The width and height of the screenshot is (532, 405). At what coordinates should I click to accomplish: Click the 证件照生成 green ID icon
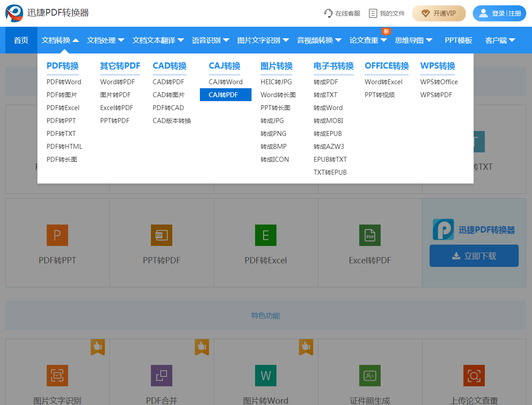pyautogui.click(x=370, y=376)
